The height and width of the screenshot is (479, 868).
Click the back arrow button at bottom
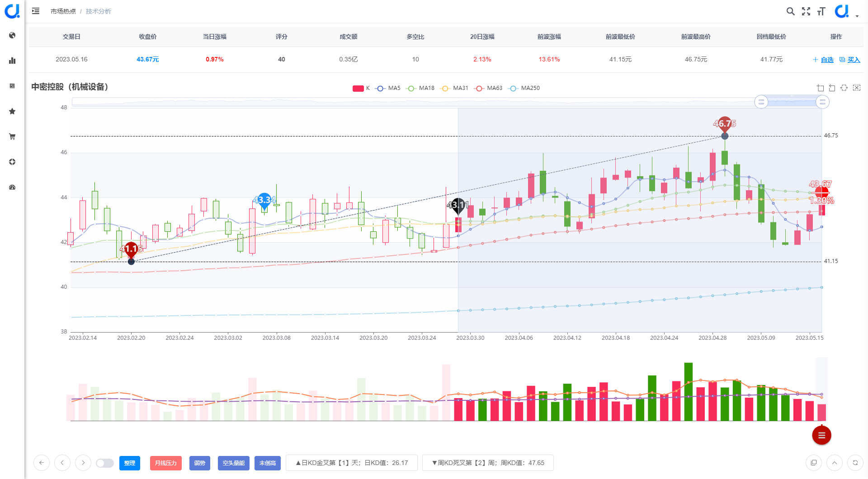click(42, 463)
